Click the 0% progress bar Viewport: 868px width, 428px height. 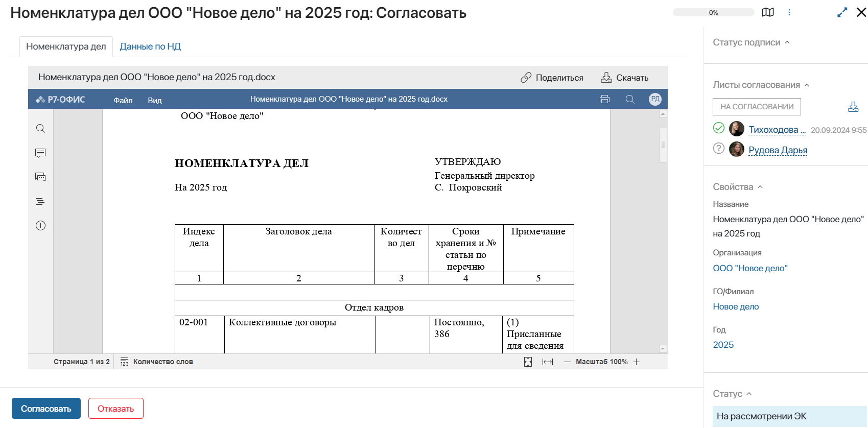[x=713, y=12]
